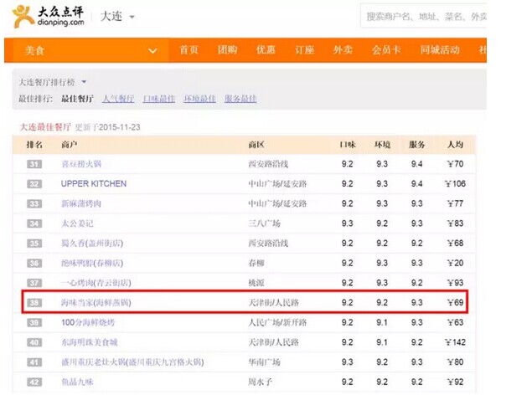The image size is (532, 395).
Task: Click the Dianping logo icon
Action: (23, 16)
